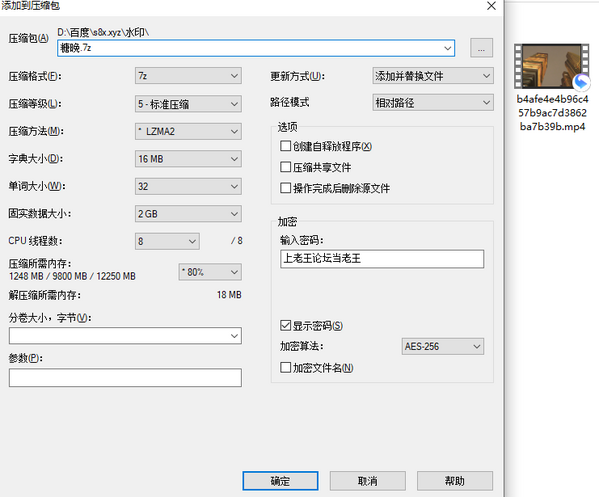This screenshot has height=497, width=599.
Task: Click the b4afe4e4b96c4 mp4 video file icon
Action: coord(552,66)
